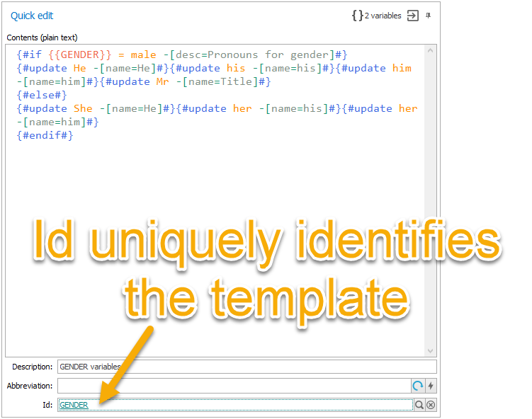This screenshot has height=419, width=532.
Task: Click the word 'male' in the condition
Action: point(144,54)
